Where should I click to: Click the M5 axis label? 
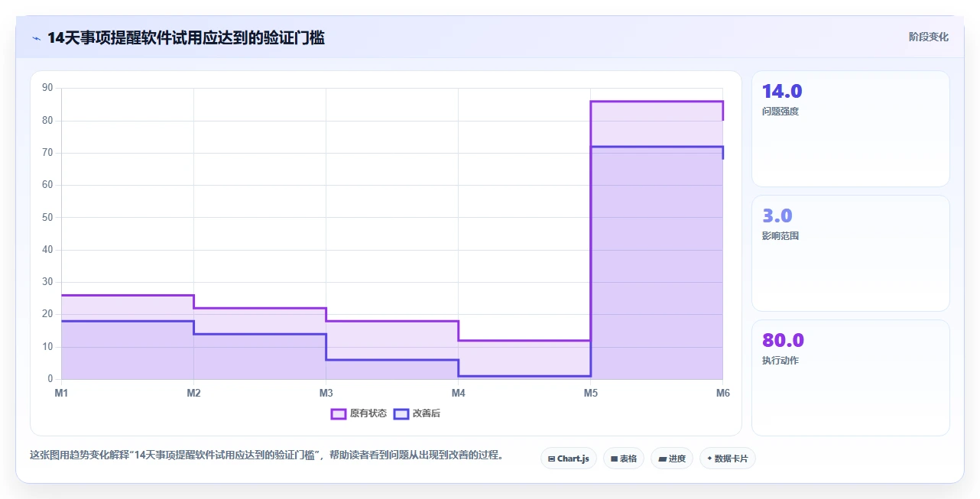click(590, 394)
